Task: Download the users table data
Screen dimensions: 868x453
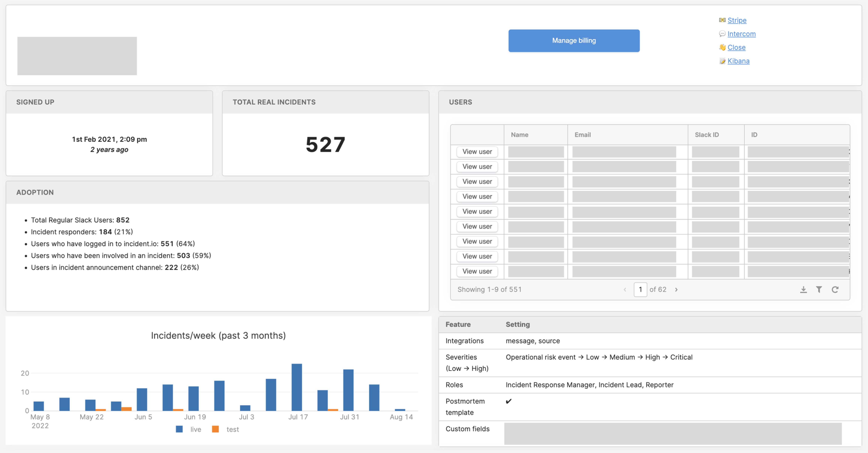Action: (x=803, y=289)
